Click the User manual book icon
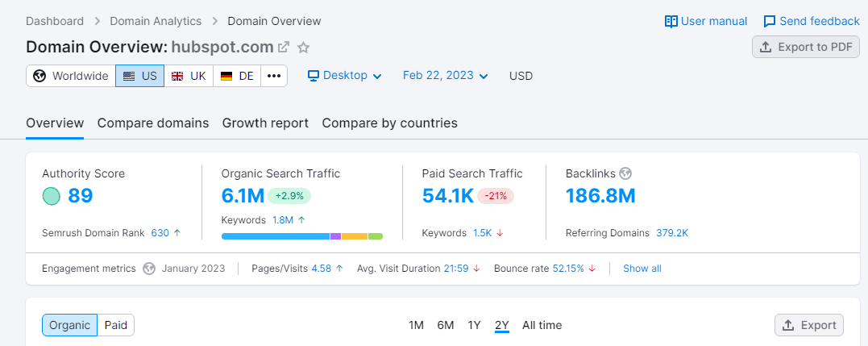The height and width of the screenshot is (346, 868). click(671, 22)
